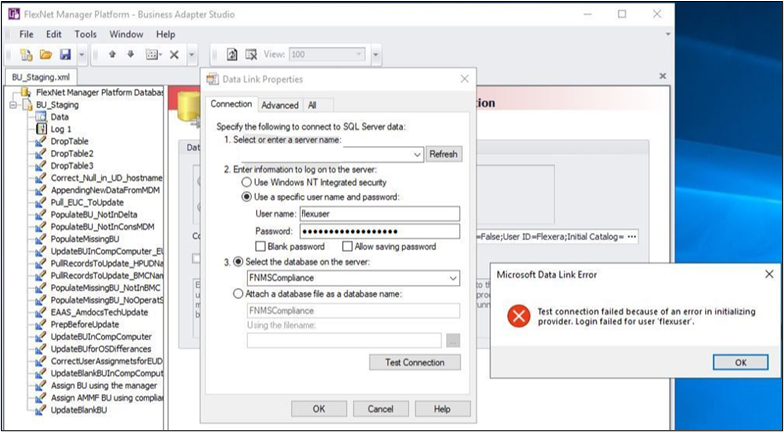Choose Attach a database file option
784x432 pixels.
[237, 293]
